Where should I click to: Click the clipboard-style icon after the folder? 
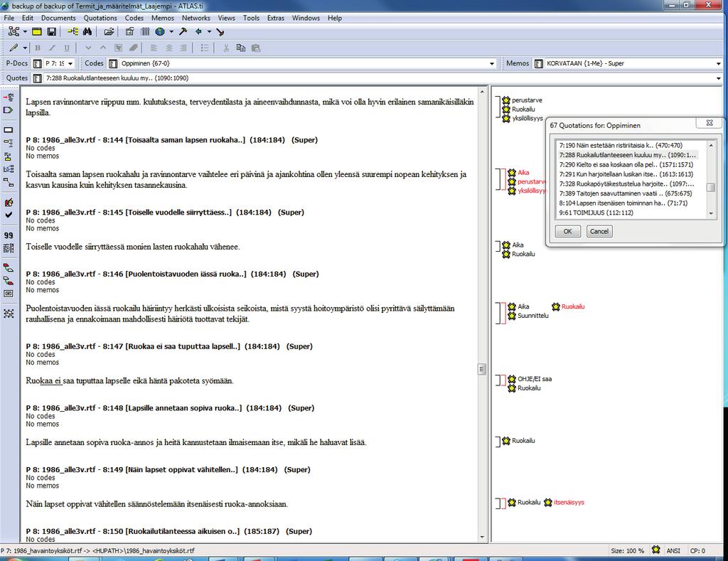coord(130,31)
